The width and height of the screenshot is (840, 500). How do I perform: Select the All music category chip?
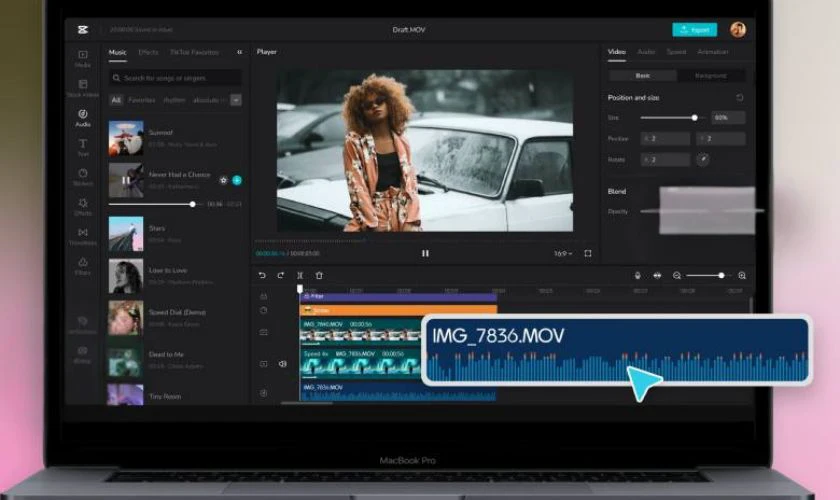pyautogui.click(x=116, y=100)
